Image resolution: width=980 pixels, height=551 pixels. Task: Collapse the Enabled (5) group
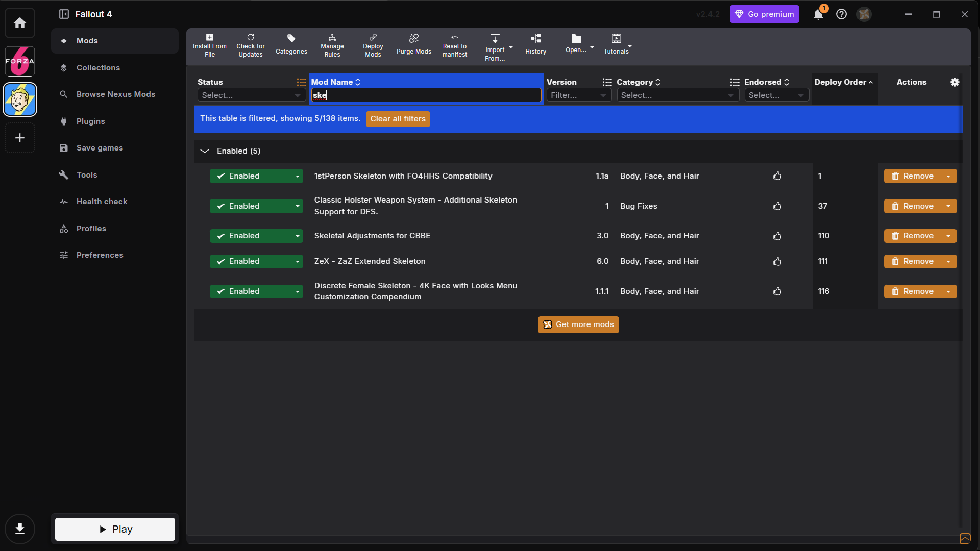pos(205,151)
